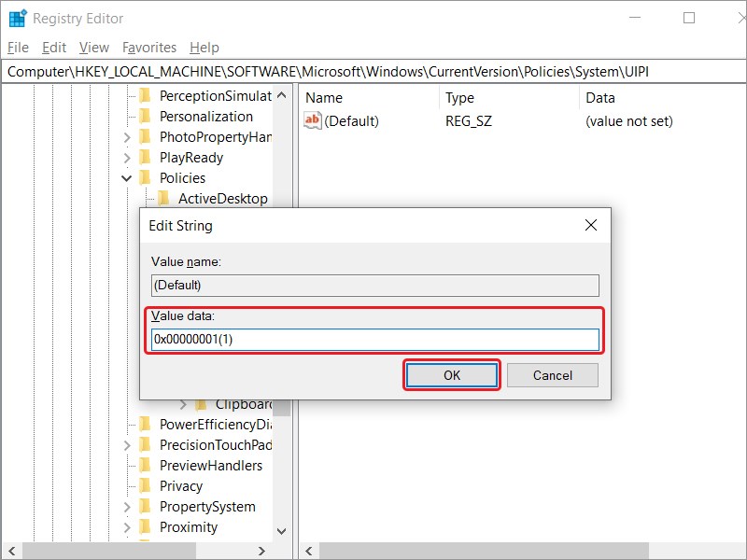
Task: Select the PreviewHandlers folder icon
Action: pyautogui.click(x=145, y=465)
